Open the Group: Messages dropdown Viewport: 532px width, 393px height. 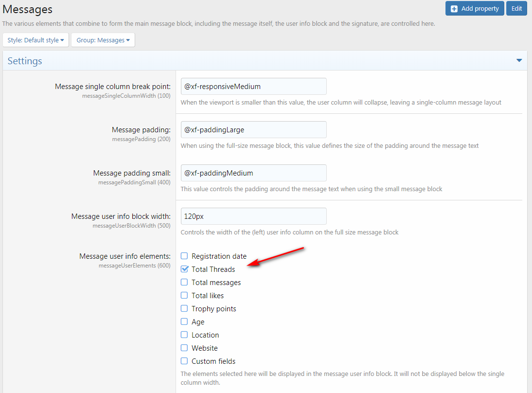coord(103,40)
